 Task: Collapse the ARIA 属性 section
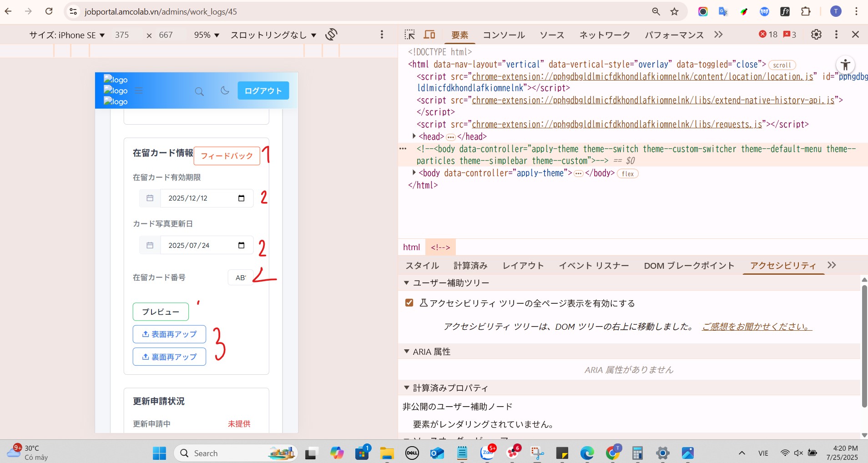407,352
